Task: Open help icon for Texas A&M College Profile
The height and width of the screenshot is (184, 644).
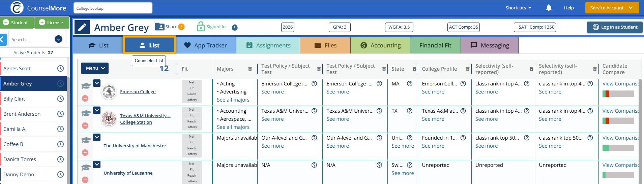Action: click(463, 111)
